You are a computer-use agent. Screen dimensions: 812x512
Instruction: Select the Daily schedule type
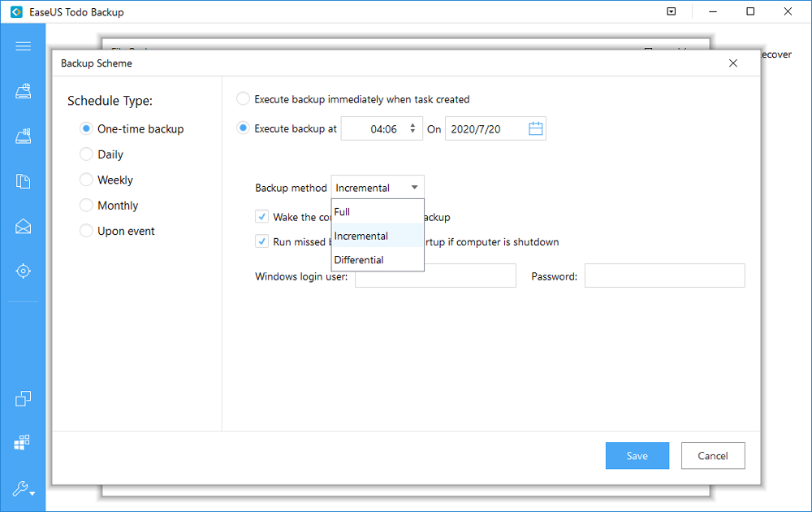click(x=86, y=154)
